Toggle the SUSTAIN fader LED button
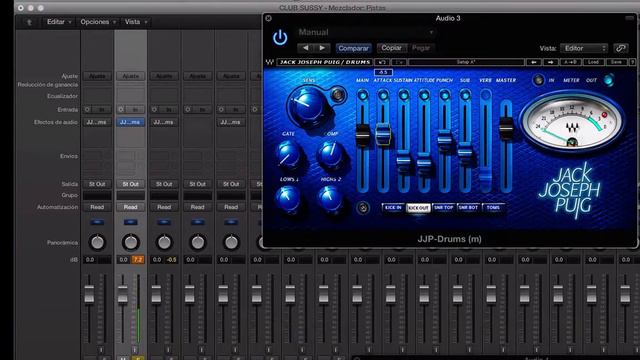The width and height of the screenshot is (640, 360). (x=404, y=95)
